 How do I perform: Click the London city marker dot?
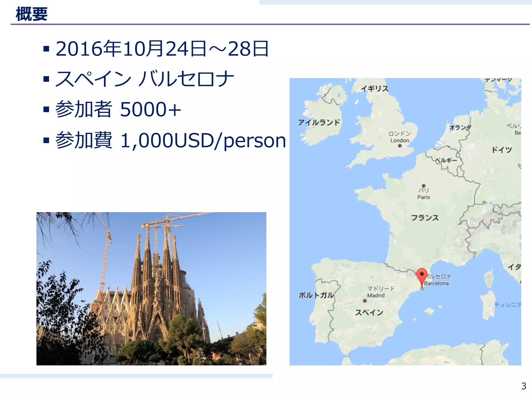[400, 146]
